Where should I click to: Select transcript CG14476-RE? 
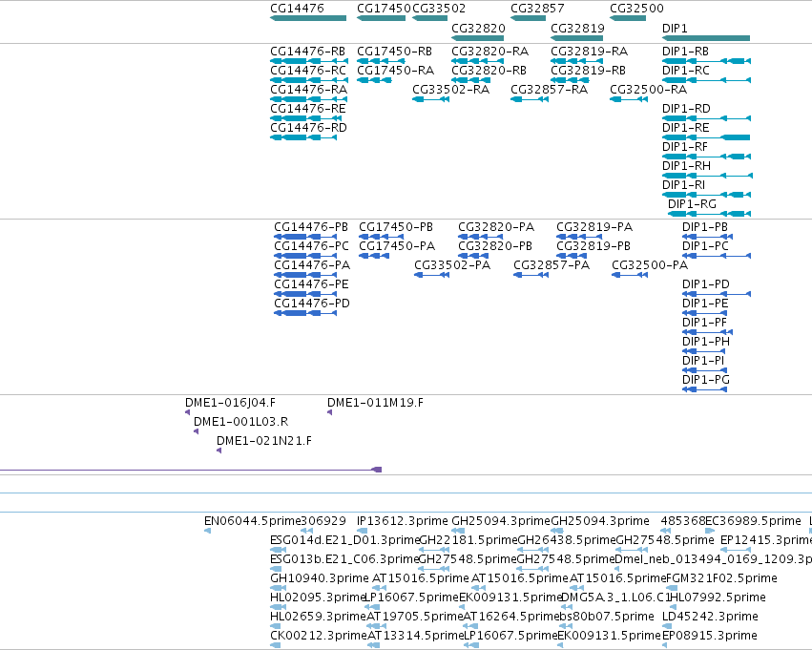click(305, 118)
